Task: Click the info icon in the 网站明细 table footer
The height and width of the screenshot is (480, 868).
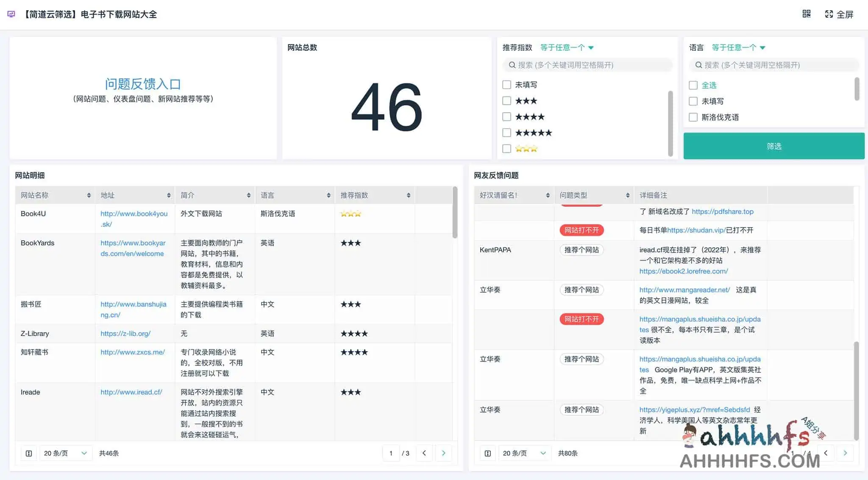Action: pos(28,453)
